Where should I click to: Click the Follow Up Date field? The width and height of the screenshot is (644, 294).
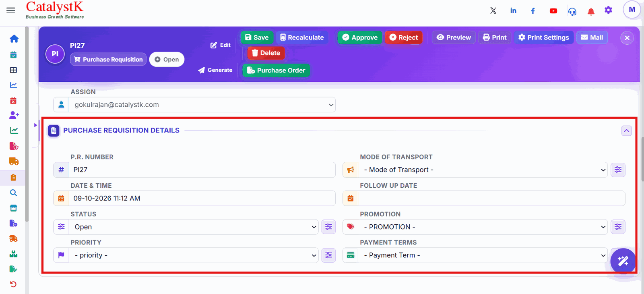click(x=491, y=198)
